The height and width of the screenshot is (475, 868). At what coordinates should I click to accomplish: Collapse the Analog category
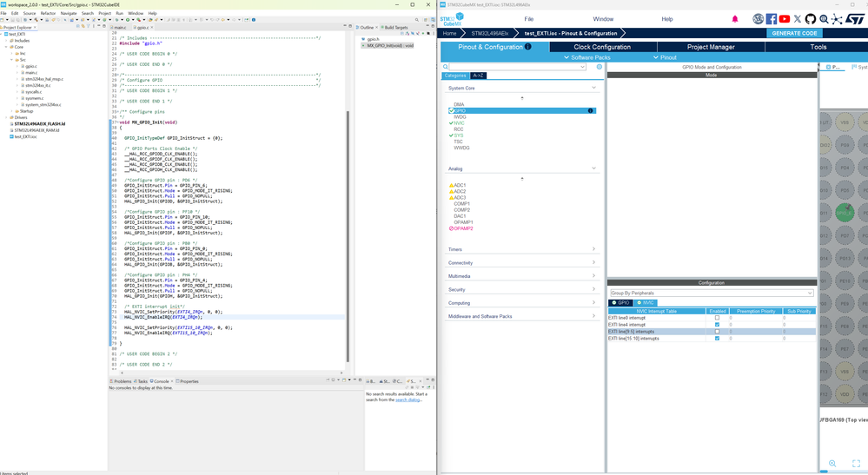593,168
